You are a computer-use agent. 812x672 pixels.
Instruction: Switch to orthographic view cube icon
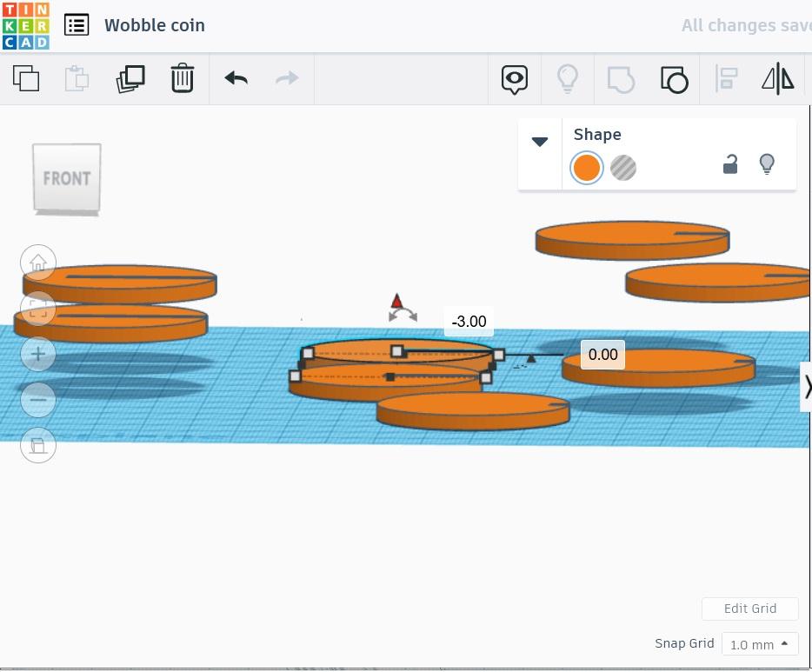(37, 445)
